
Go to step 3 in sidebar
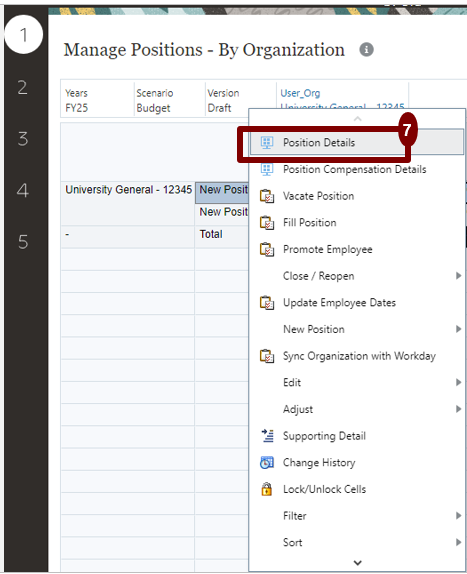[23, 139]
